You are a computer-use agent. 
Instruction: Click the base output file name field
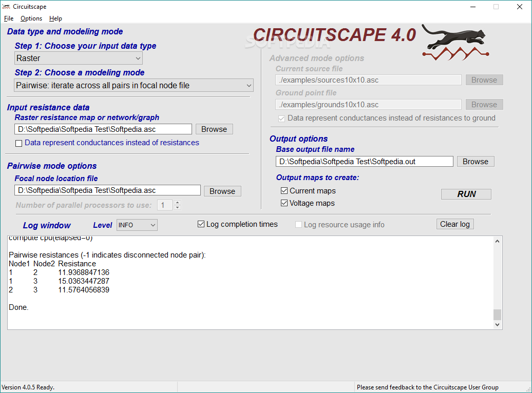click(365, 162)
